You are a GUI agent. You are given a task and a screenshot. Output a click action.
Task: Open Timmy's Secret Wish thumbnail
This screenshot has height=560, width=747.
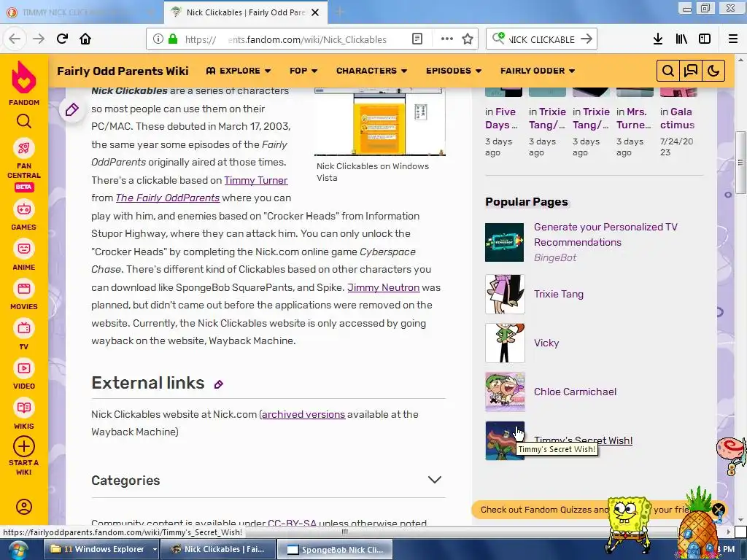(505, 440)
